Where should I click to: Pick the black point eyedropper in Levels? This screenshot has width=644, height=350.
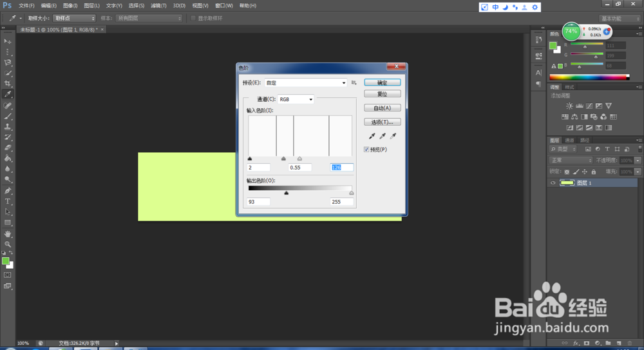(372, 136)
